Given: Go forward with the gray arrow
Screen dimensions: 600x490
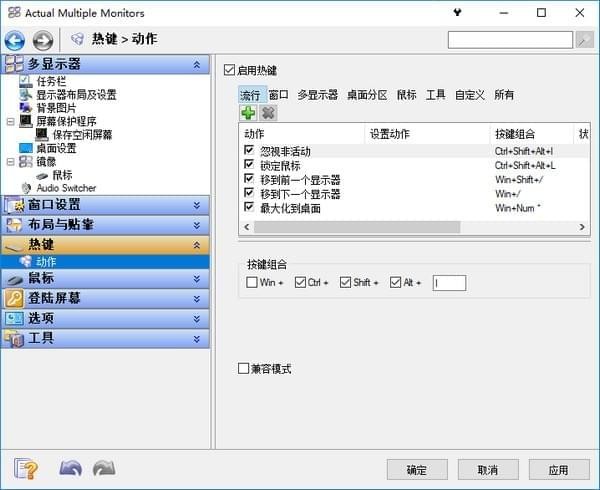Looking at the screenshot, I should click(42, 40).
